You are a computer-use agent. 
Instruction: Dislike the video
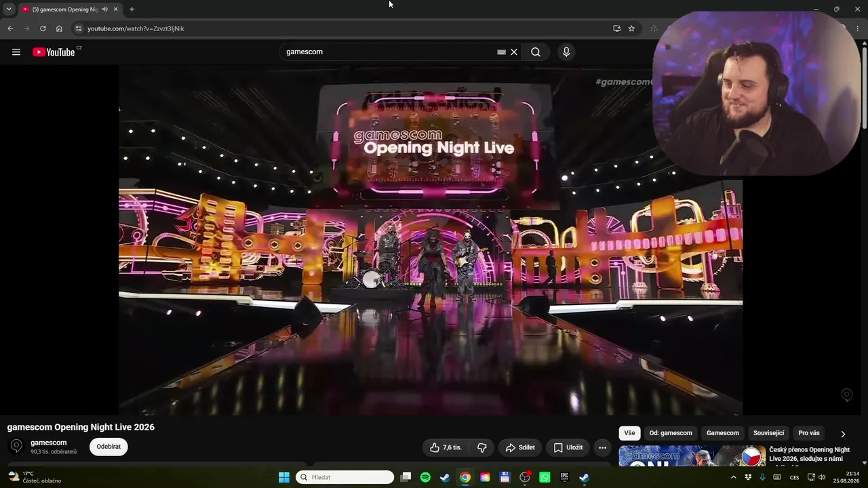pos(482,447)
